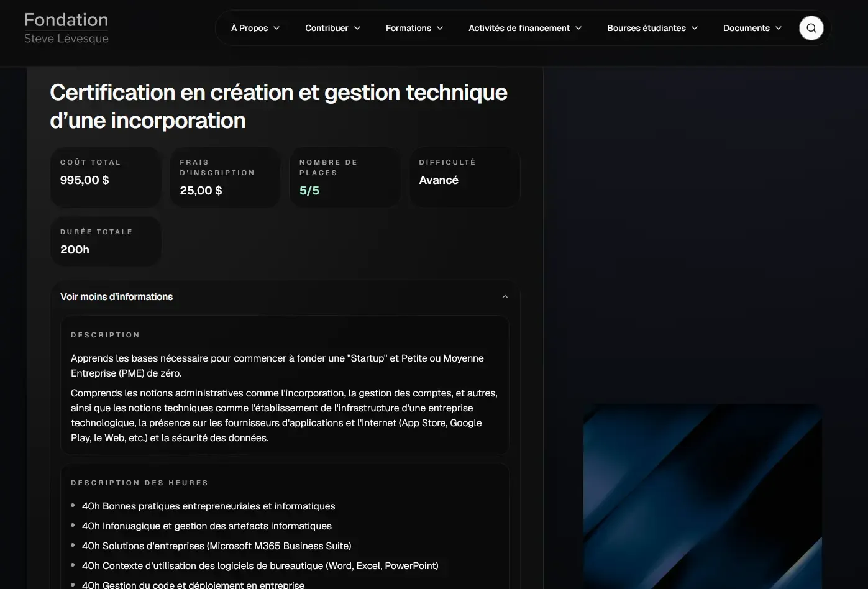Click the Nombre de places value 5/5
The width and height of the screenshot is (868, 589).
click(x=309, y=191)
